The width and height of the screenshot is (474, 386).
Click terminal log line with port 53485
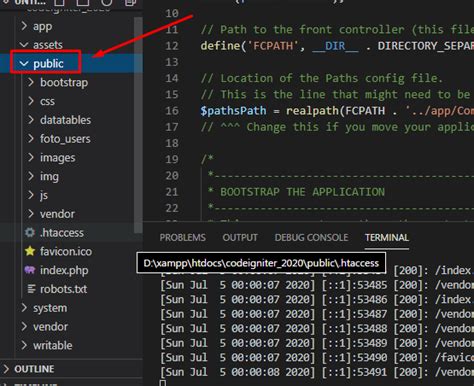[317, 285]
